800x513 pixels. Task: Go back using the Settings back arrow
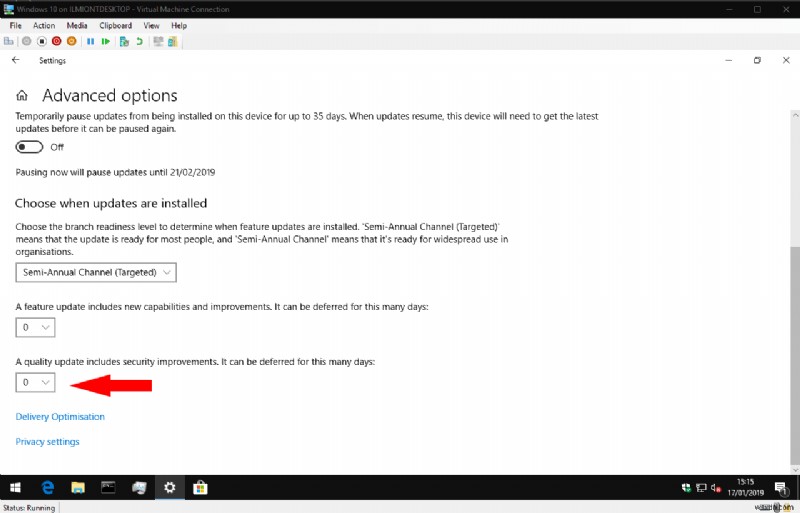click(x=16, y=60)
